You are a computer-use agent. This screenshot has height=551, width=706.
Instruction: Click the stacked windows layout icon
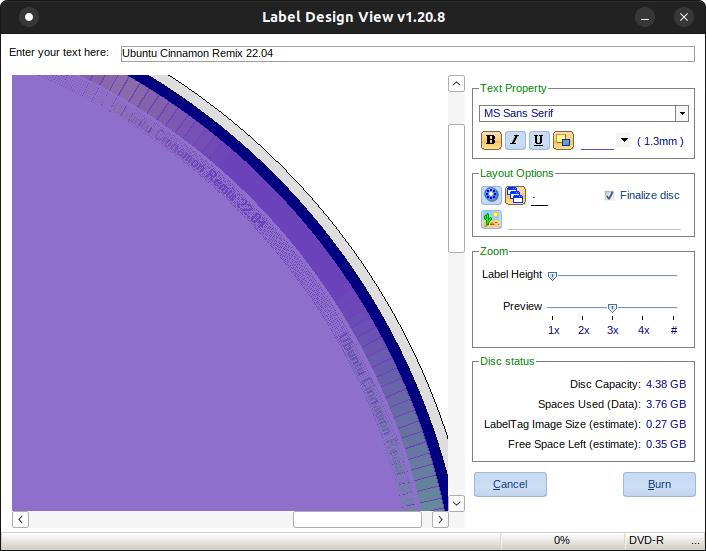[x=515, y=196]
